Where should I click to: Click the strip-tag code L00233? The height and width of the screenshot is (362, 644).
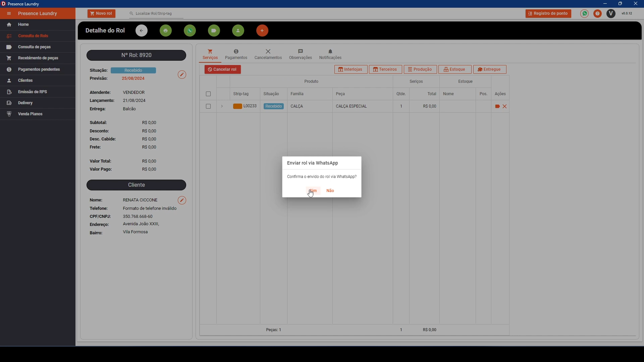click(x=250, y=106)
